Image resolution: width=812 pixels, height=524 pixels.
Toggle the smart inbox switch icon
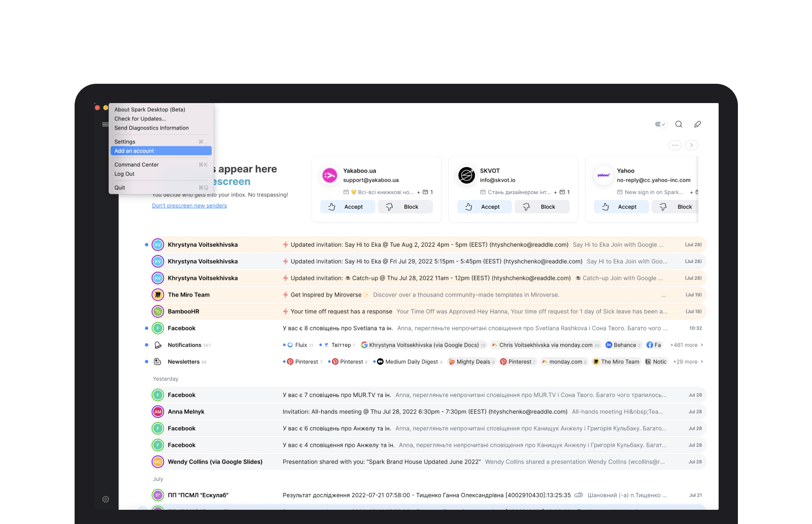tap(660, 124)
